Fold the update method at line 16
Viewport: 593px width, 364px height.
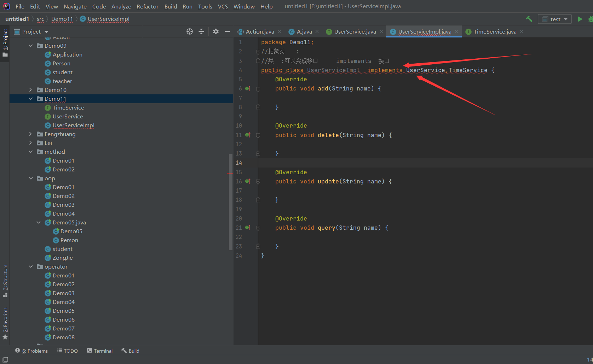click(258, 181)
